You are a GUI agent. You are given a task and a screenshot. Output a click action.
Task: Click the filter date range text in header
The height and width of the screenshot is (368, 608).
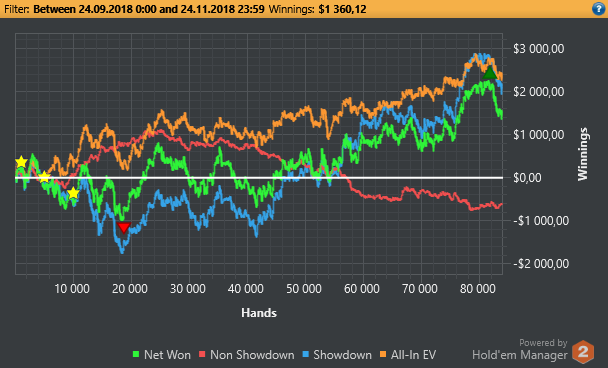point(149,9)
